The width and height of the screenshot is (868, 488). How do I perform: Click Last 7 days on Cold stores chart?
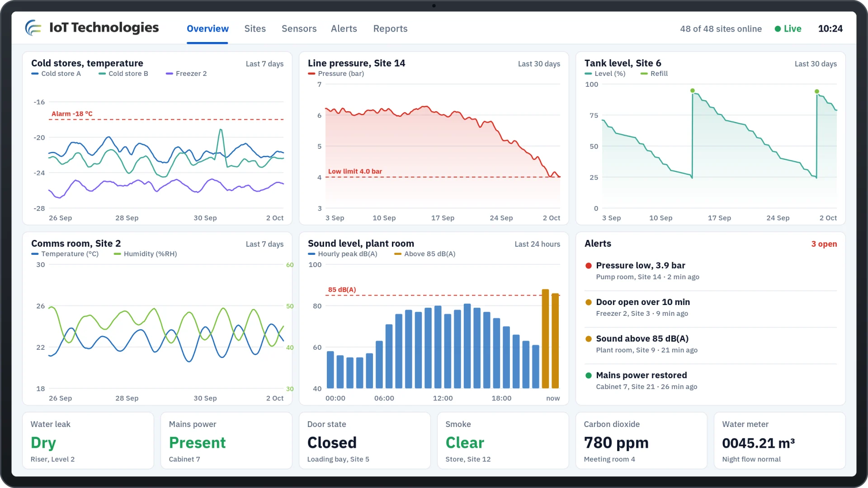[x=264, y=64]
